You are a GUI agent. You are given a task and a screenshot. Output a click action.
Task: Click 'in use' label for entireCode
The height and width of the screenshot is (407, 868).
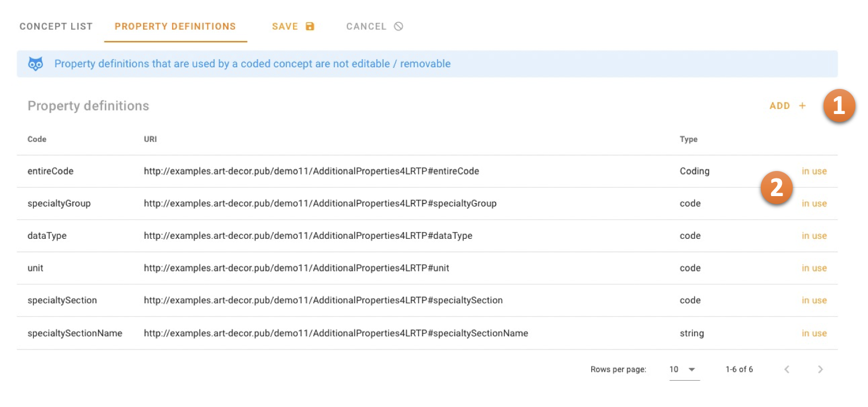[x=814, y=171]
